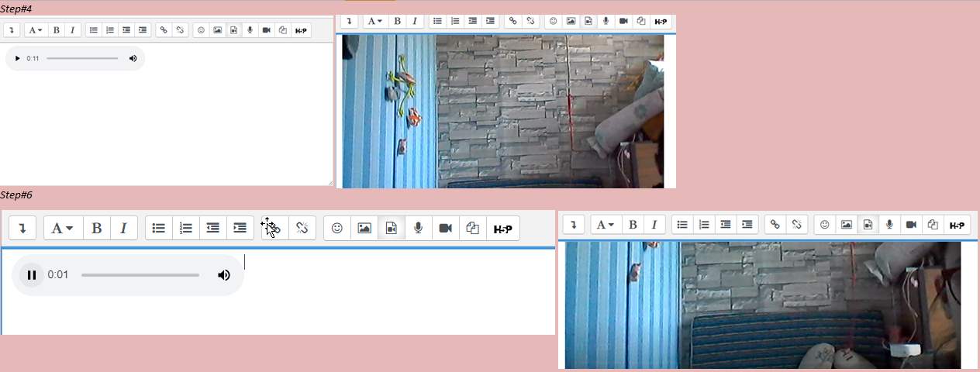Image resolution: width=980 pixels, height=372 pixels.
Task: Toggle Bold in Step#4 audio editor toolbar
Action: pos(56,30)
